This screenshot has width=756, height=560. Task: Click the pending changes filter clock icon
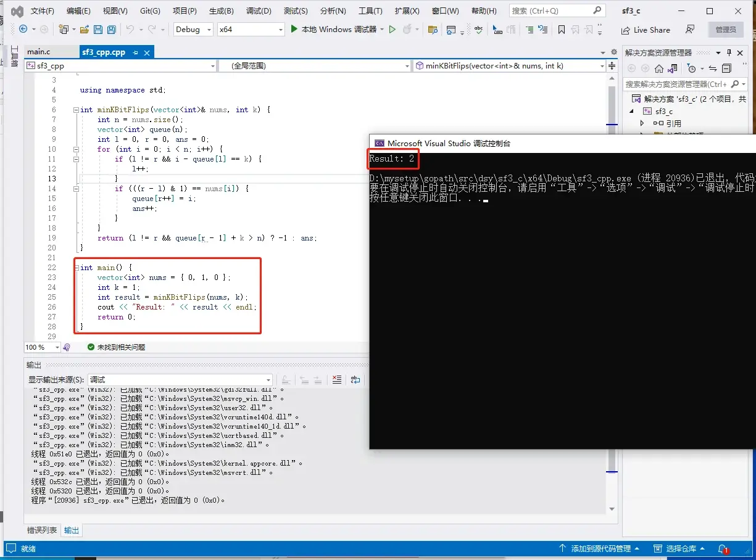point(692,68)
